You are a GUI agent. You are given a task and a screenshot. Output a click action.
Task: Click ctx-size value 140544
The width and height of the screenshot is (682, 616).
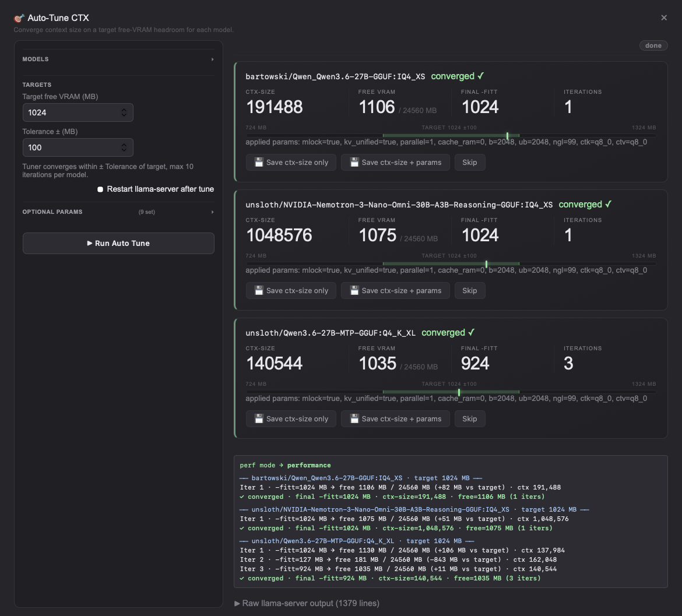[274, 364]
